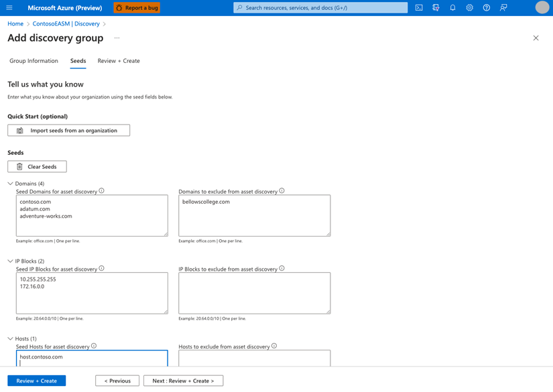This screenshot has height=392, width=553.
Task: Switch to the Group Information tab
Action: coord(33,60)
